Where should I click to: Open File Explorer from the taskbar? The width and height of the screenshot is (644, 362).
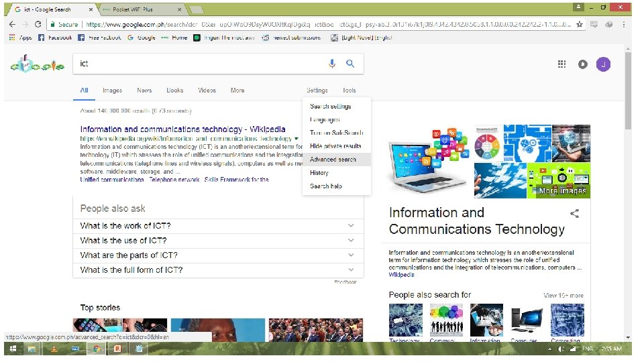32,349
